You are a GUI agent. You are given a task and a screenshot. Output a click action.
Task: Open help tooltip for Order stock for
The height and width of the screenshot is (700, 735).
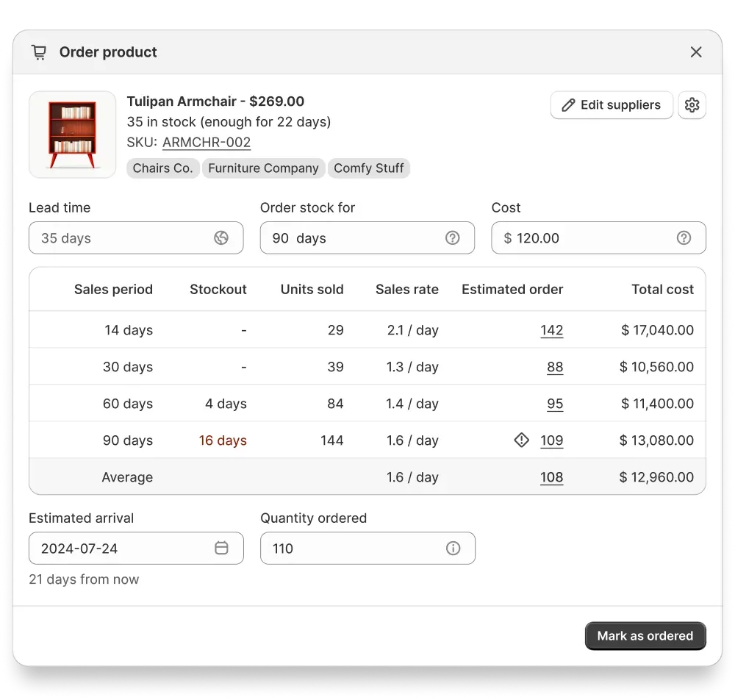[453, 238]
